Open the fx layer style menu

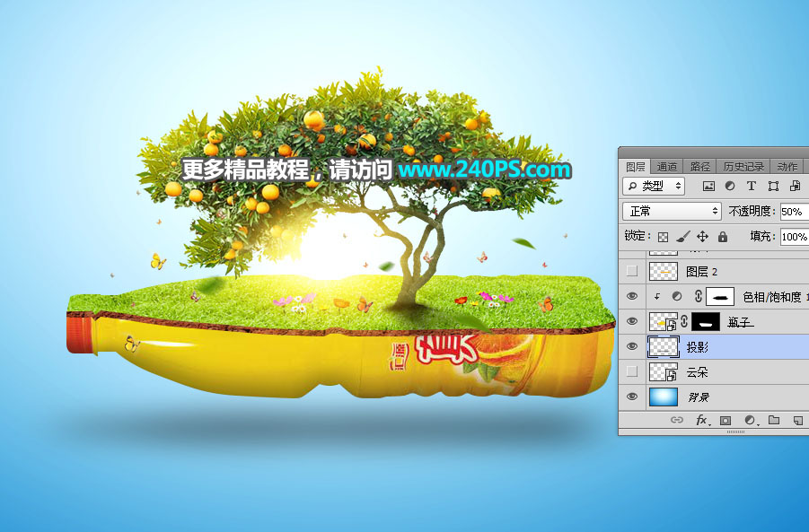tap(701, 420)
